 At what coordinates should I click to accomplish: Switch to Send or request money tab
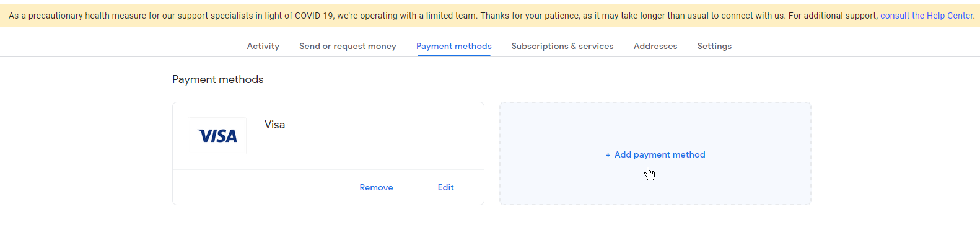(x=348, y=46)
